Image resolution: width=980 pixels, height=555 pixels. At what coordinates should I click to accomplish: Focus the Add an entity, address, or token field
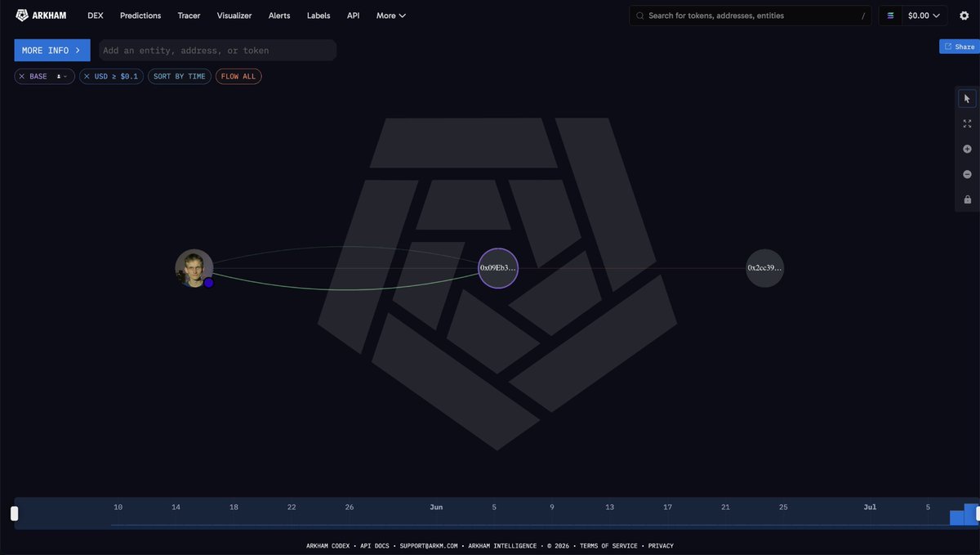(x=217, y=50)
